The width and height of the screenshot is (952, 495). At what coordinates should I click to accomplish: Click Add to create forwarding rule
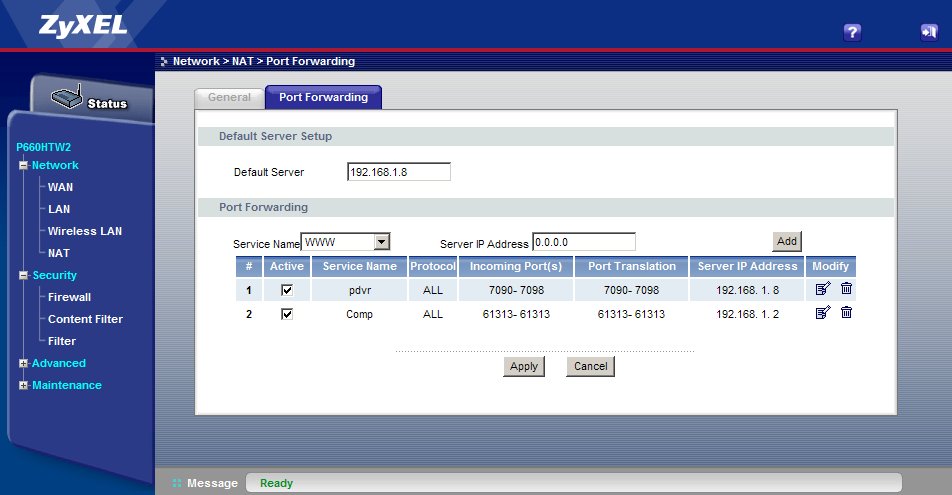[787, 241]
